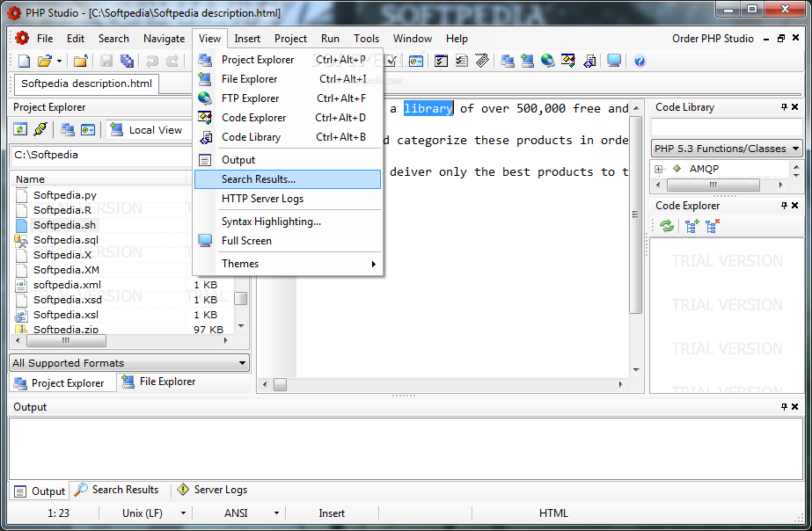Click the C:\Softpedia path field
Viewport: 812px width, 531px height.
pyautogui.click(x=101, y=155)
